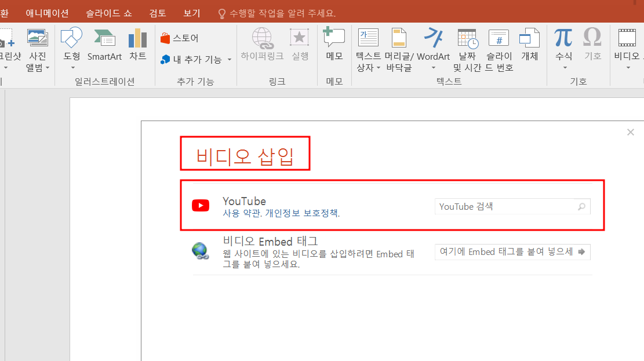Add a new Comment (메모)

coord(334,45)
